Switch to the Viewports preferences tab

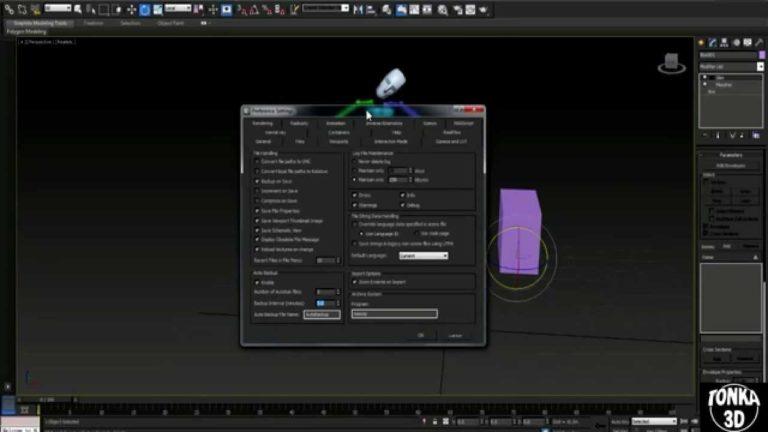338,142
